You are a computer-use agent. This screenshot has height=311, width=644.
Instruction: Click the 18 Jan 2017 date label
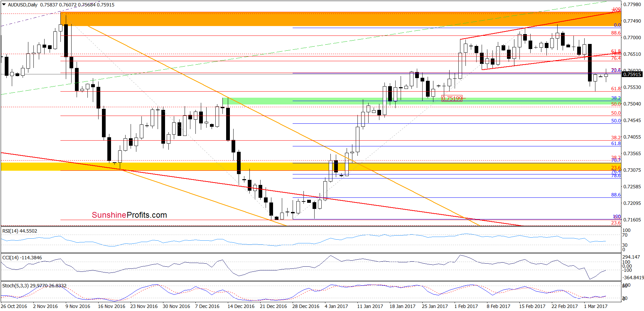(x=402, y=306)
